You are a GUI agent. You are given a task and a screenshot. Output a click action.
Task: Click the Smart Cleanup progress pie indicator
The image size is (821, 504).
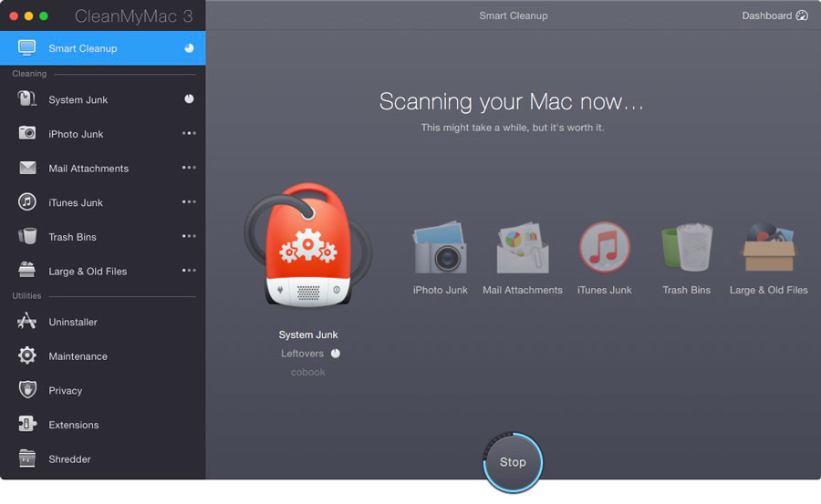click(x=189, y=48)
